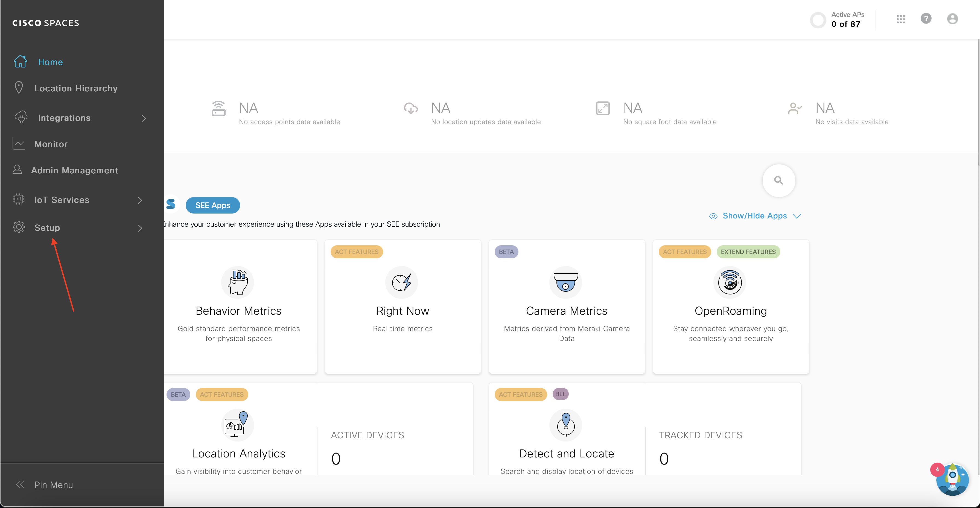This screenshot has height=508, width=980.
Task: Open the Right Now app icon
Action: pyautogui.click(x=402, y=282)
